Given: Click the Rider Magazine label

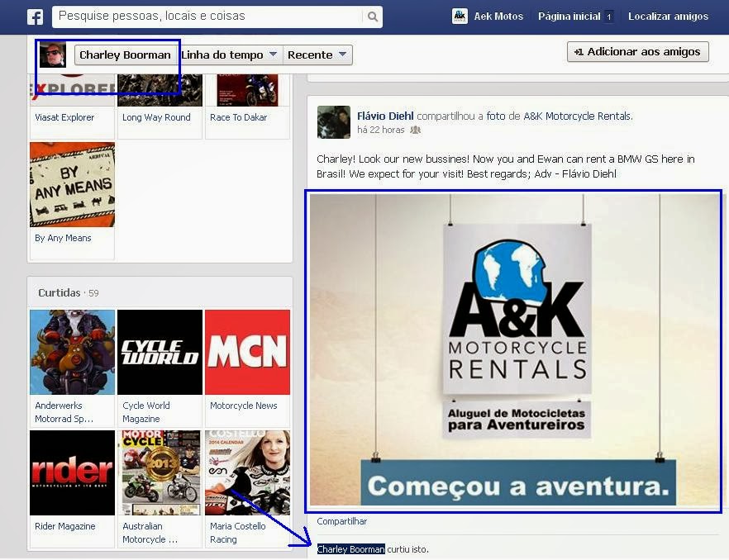Looking at the screenshot, I should 64,526.
